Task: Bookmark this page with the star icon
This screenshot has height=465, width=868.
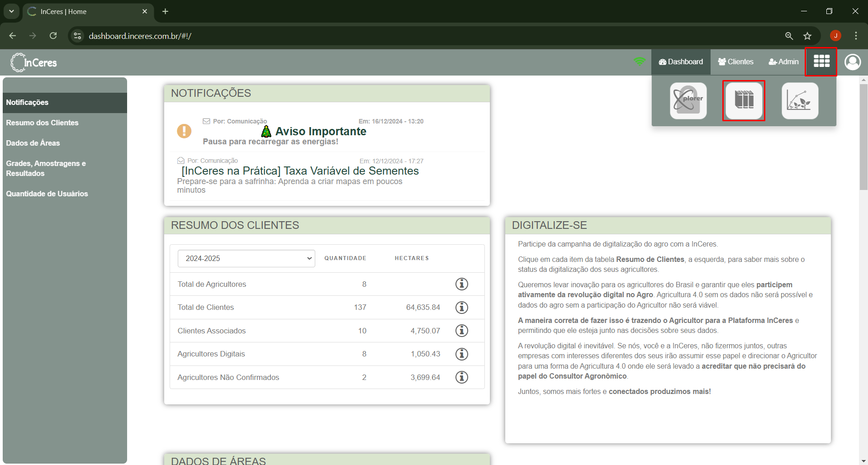Action: pyautogui.click(x=807, y=36)
